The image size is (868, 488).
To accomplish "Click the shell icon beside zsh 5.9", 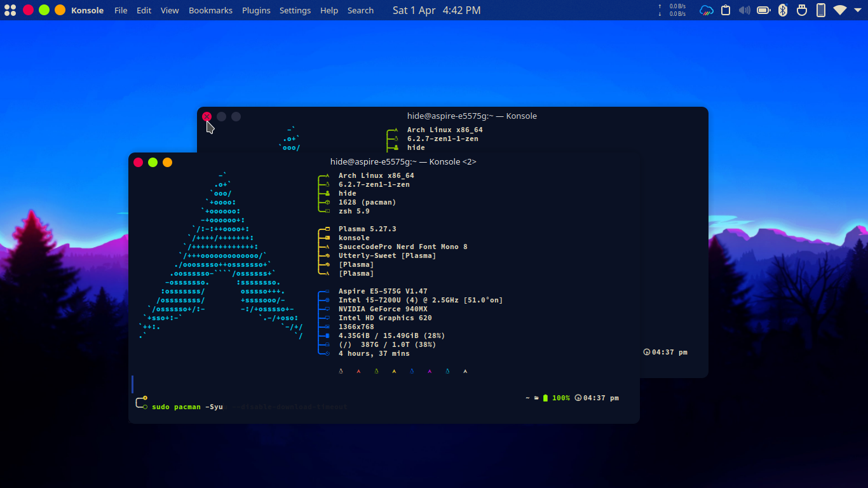I will pos(327,211).
